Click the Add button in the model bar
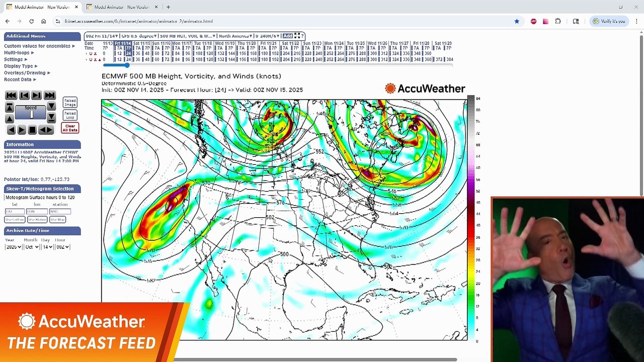Screen dimensions: 644x362 [287, 36]
